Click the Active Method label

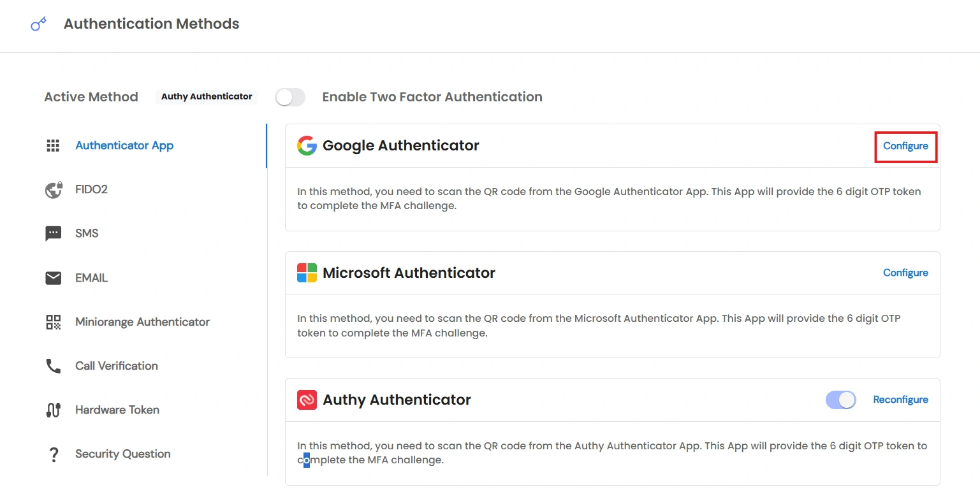click(91, 97)
